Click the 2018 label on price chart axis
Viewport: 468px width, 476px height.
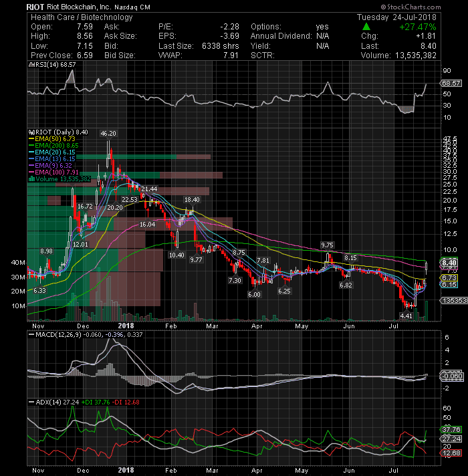coord(126,326)
